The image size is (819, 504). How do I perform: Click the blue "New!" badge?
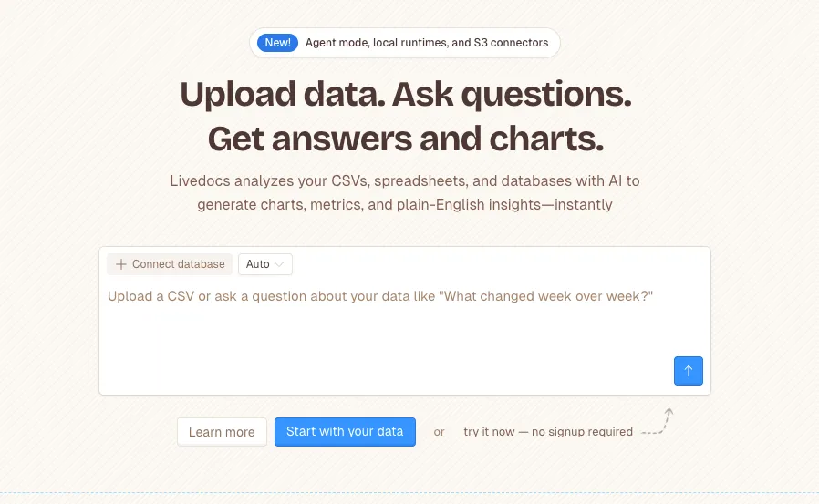point(278,43)
